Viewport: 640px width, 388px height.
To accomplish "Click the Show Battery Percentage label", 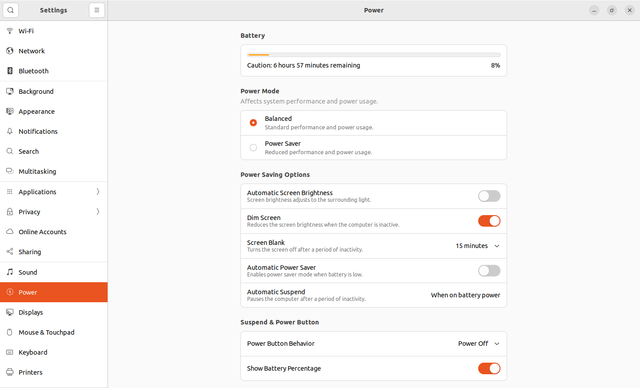I will click(x=284, y=368).
